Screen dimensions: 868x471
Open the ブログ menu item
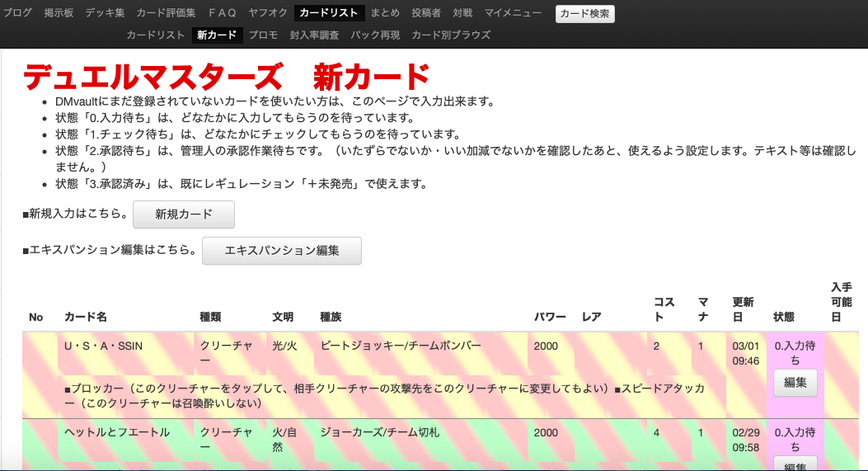click(x=17, y=12)
